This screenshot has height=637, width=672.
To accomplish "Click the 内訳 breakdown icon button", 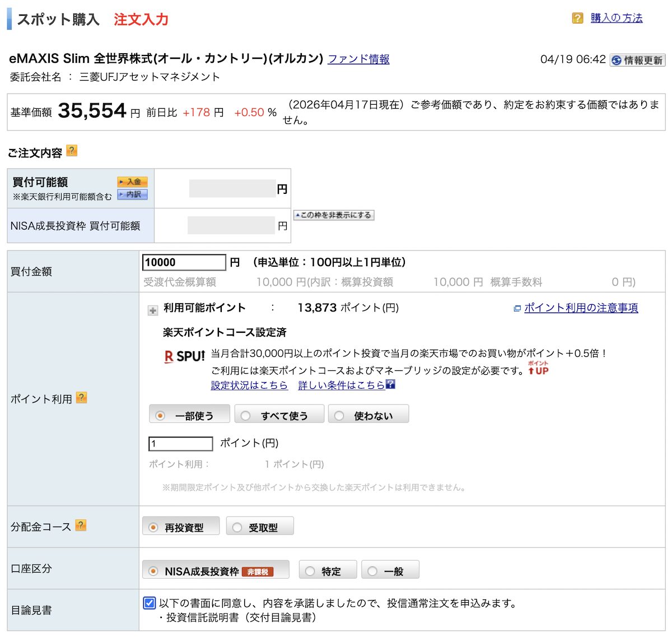I will [x=132, y=194].
